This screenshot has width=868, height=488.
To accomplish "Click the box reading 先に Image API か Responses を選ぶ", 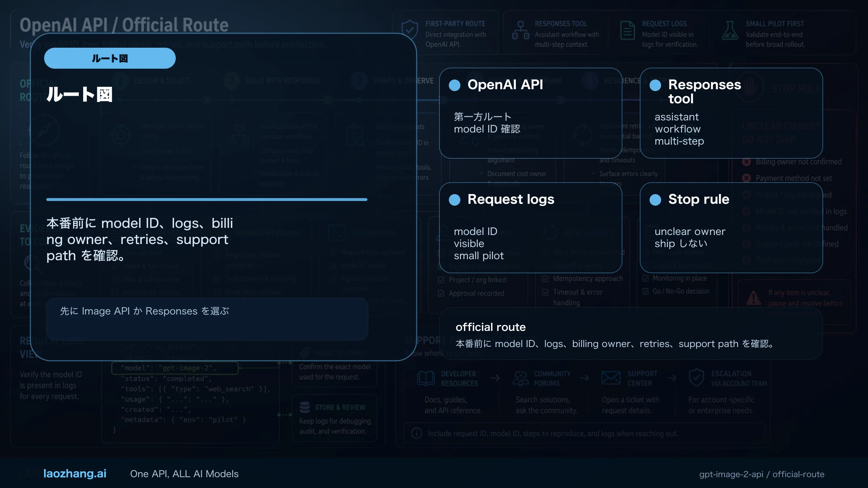I will point(207,319).
